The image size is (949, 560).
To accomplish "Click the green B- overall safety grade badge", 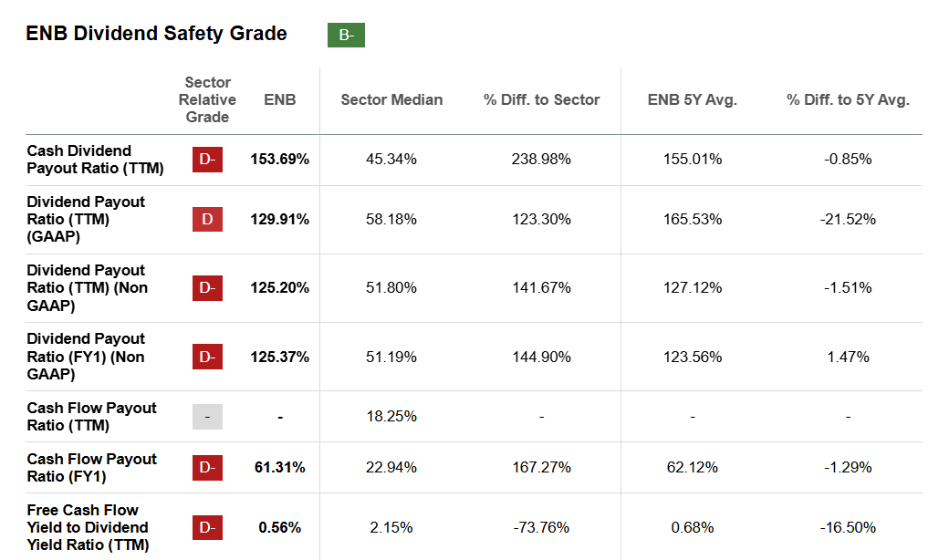I will tap(346, 35).
